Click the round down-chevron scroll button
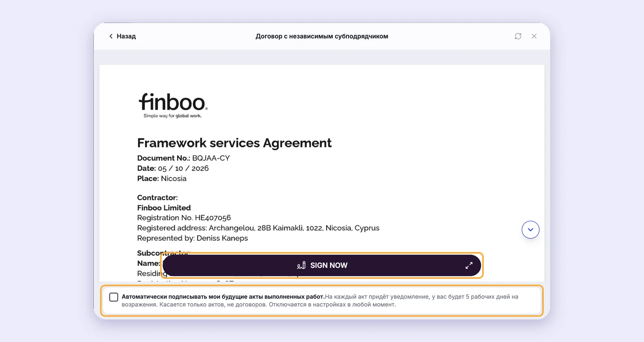 tap(530, 230)
